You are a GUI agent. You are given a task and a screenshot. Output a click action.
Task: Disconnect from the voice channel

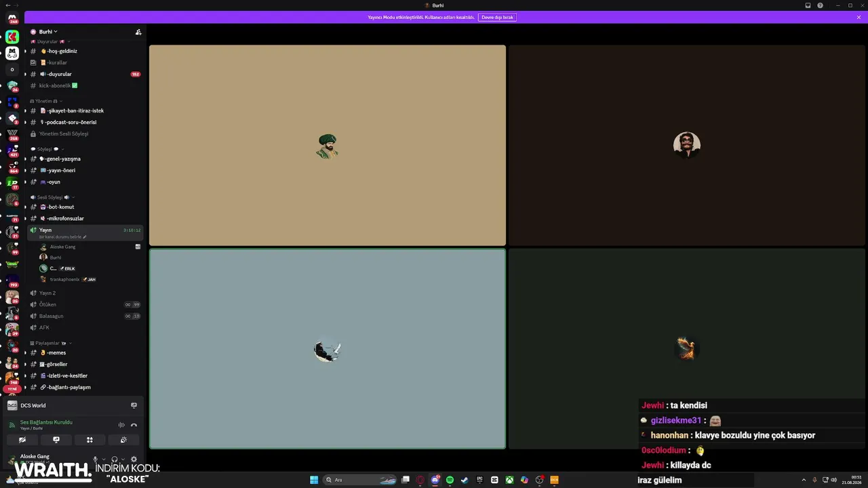134,425
